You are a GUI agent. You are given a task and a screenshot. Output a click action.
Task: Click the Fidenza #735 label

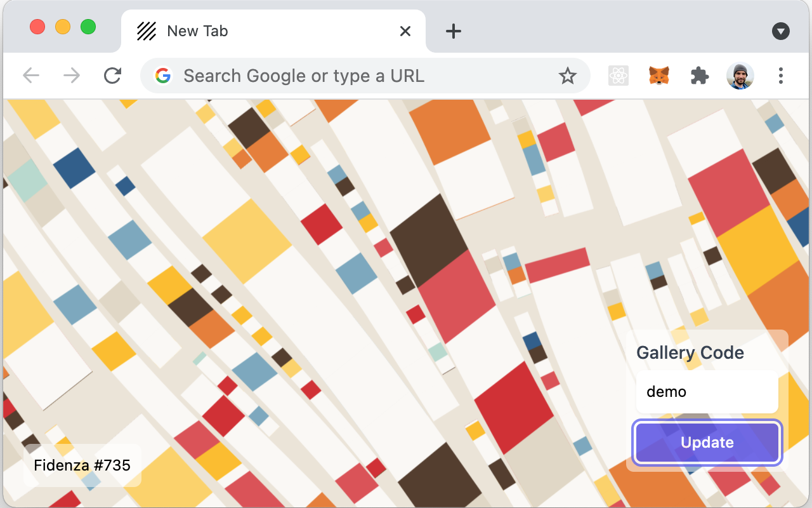82,465
